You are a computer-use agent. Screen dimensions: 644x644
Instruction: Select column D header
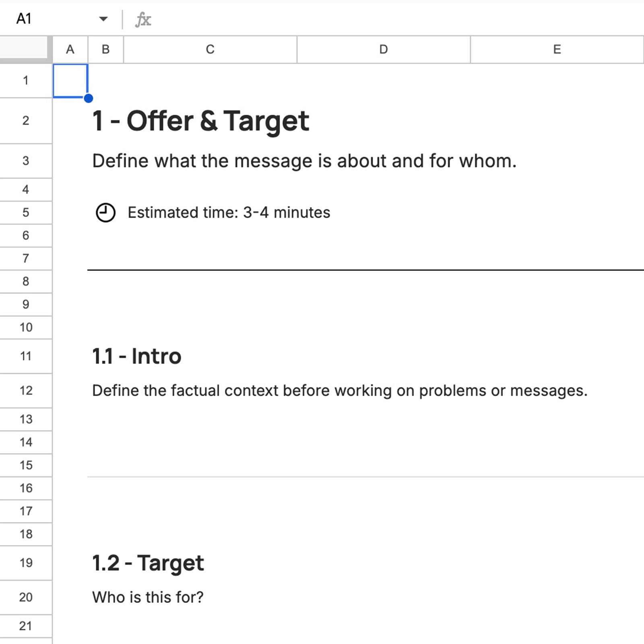[383, 49]
